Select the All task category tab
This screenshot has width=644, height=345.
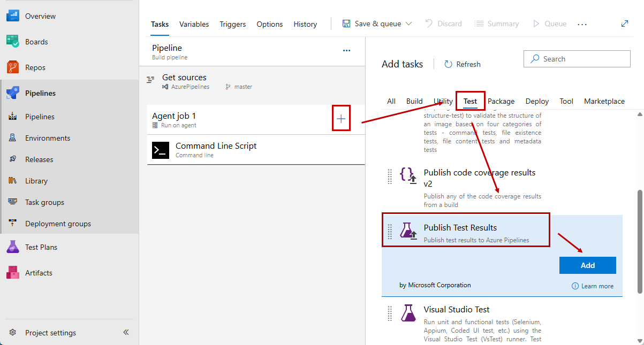point(391,101)
